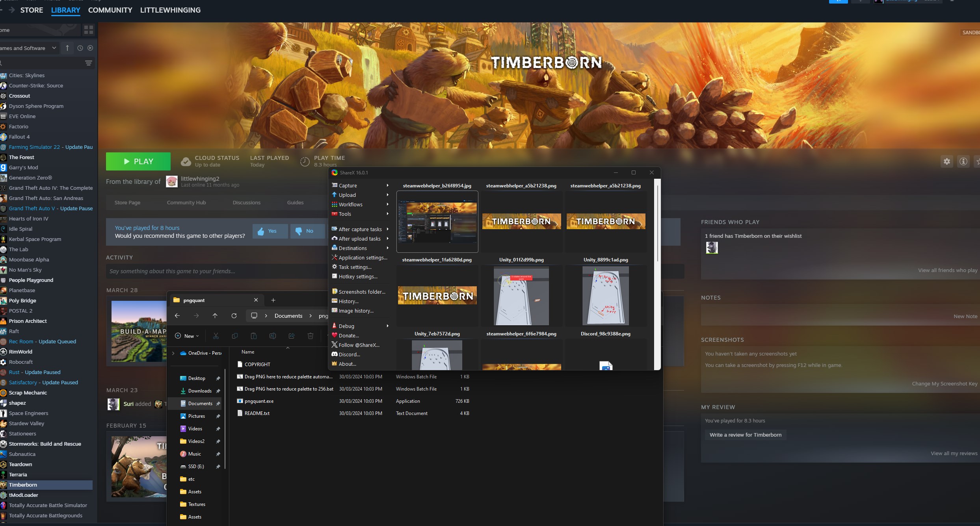980x526 pixels.
Task: Click the Steam library grid view icon
Action: click(x=89, y=30)
